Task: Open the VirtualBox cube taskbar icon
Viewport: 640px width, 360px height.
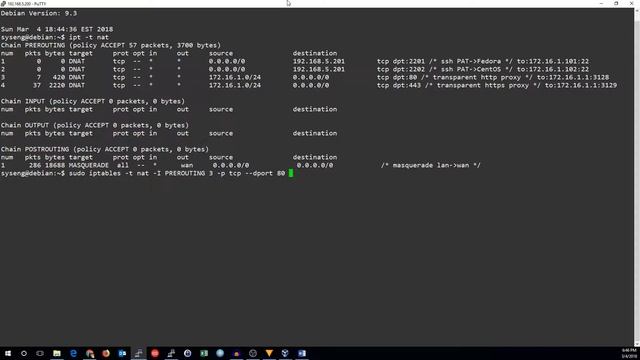Action: tap(285, 353)
